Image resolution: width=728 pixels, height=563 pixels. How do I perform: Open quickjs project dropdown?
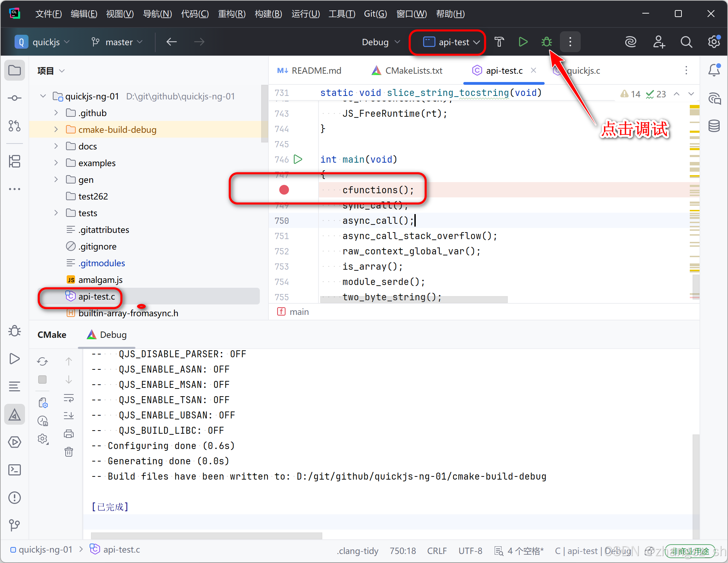coord(42,42)
